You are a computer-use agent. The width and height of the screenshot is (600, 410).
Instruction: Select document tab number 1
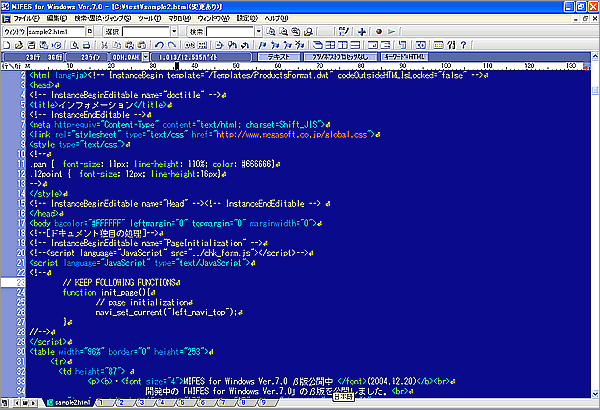pyautogui.click(x=103, y=403)
